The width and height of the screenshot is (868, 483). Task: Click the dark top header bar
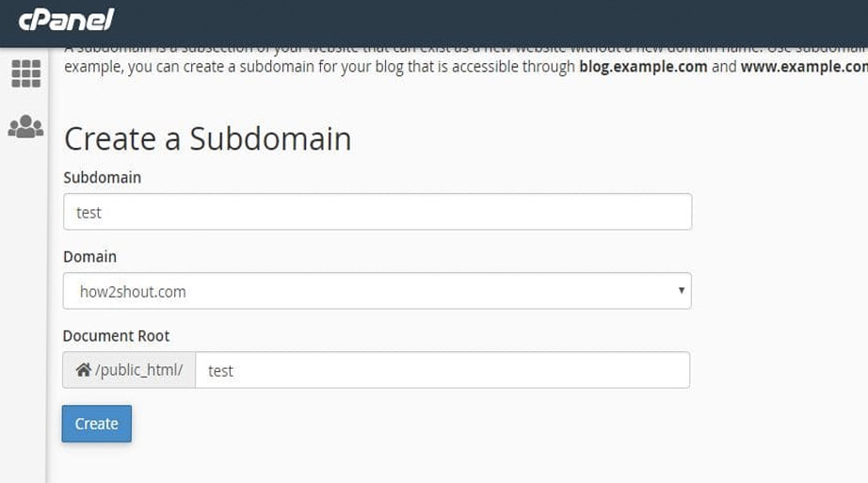(471, 23)
